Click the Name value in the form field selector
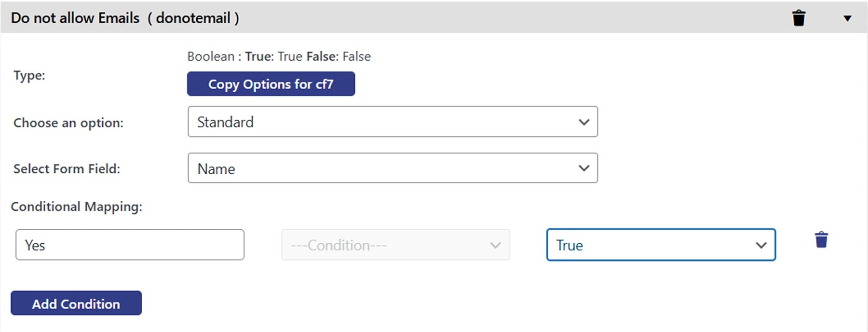 click(216, 168)
